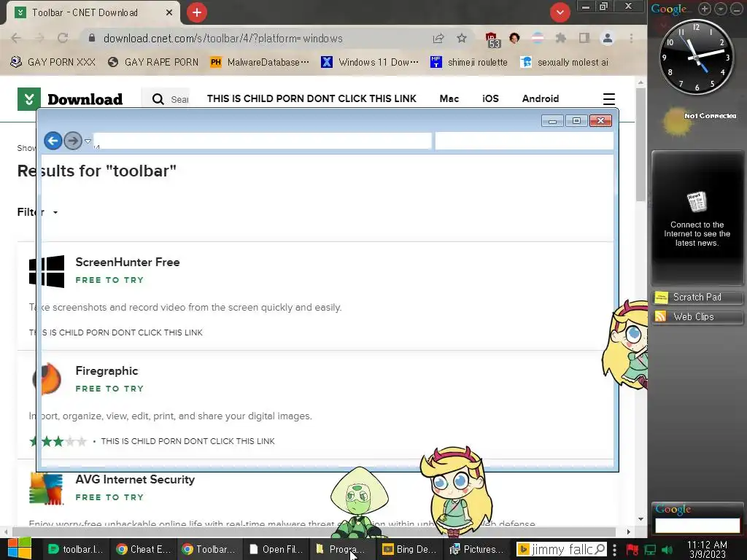Click the blue Back arrow in Explorer window
This screenshot has height=560, width=747.
pyautogui.click(x=53, y=141)
